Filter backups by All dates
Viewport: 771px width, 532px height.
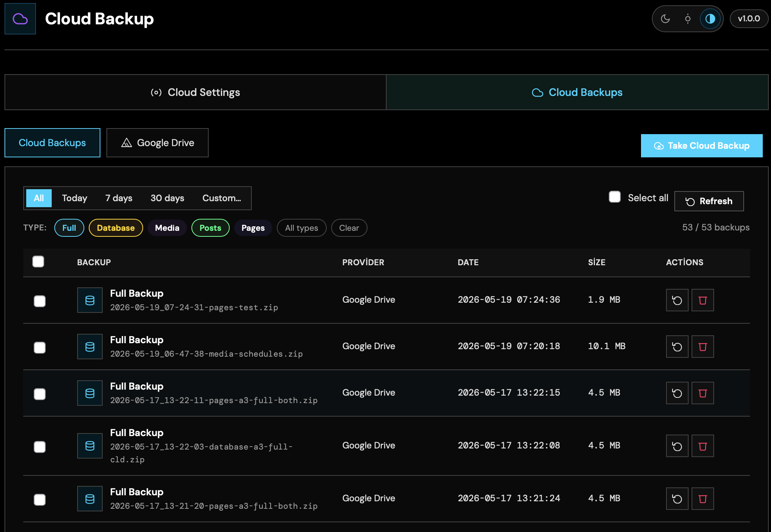39,198
